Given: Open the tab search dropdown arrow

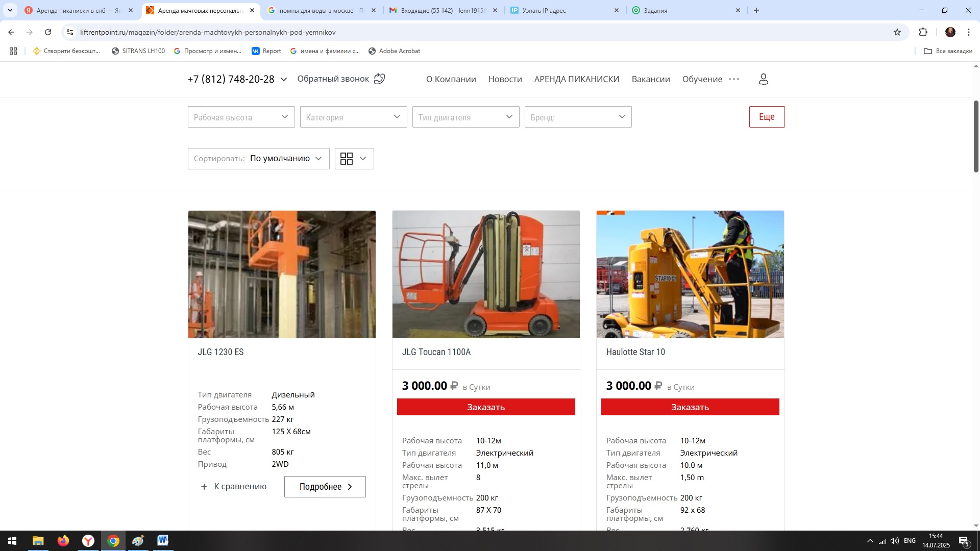Looking at the screenshot, I should point(10,10).
